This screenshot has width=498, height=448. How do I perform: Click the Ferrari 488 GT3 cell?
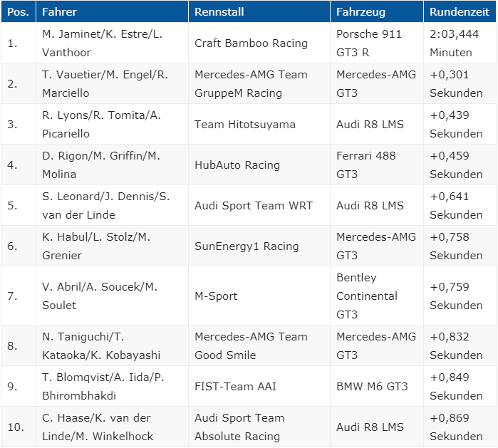pyautogui.click(x=377, y=165)
